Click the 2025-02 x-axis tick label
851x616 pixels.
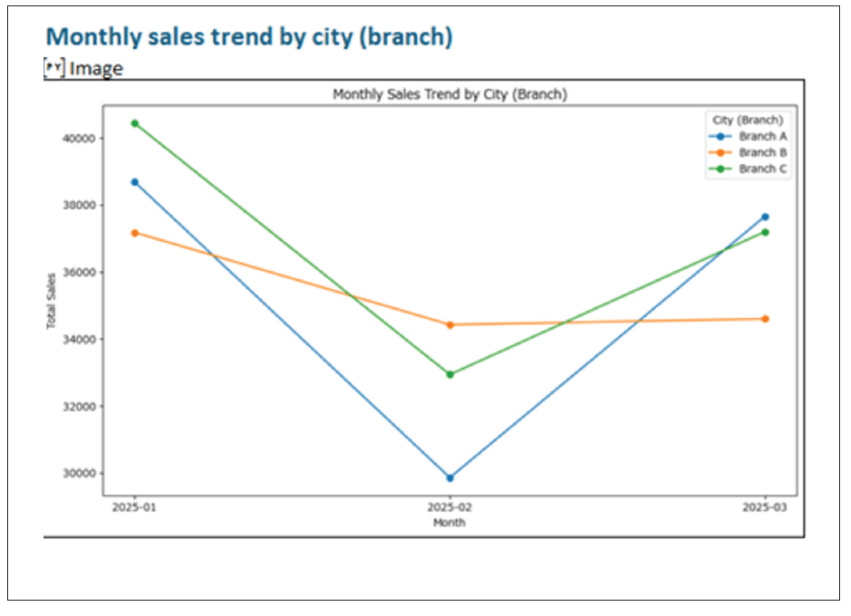click(x=450, y=509)
